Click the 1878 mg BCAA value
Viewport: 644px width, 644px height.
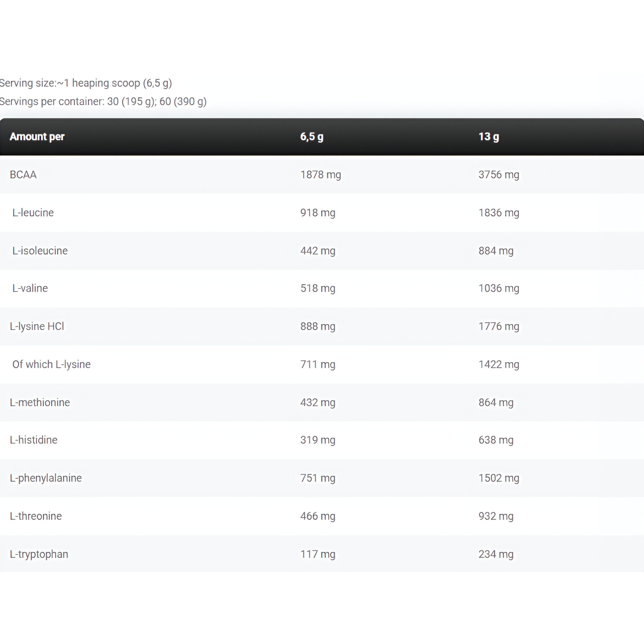(x=321, y=175)
